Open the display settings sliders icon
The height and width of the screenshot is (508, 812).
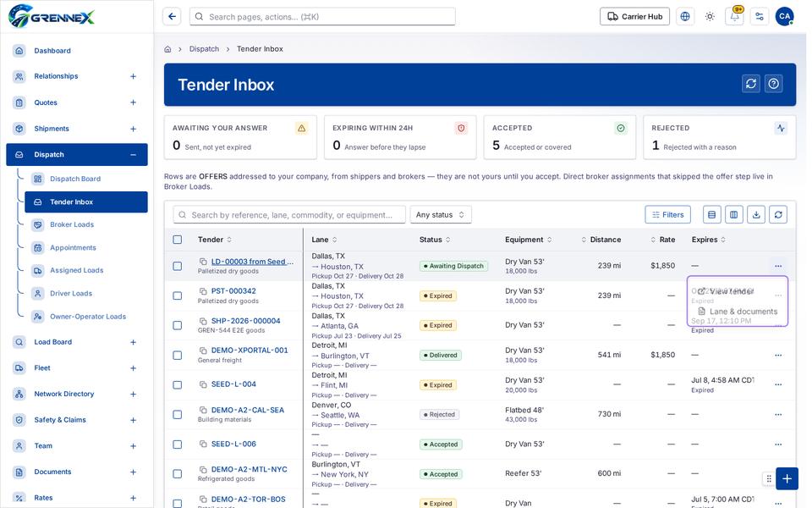click(760, 17)
